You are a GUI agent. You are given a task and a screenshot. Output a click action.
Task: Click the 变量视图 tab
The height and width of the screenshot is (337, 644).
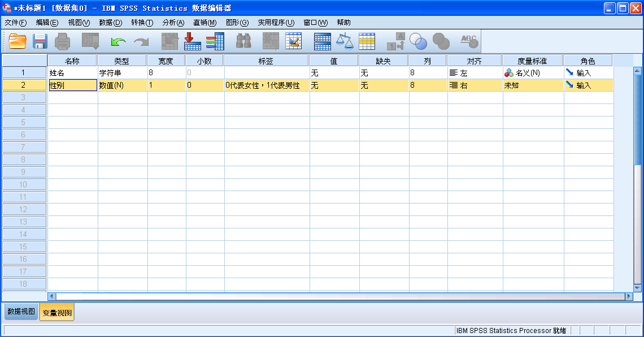click(x=56, y=312)
